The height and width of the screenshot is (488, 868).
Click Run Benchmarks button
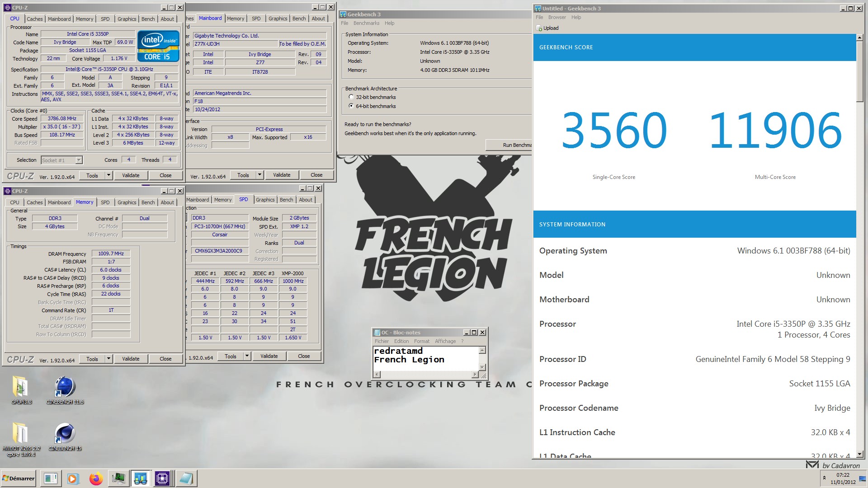[x=509, y=145]
